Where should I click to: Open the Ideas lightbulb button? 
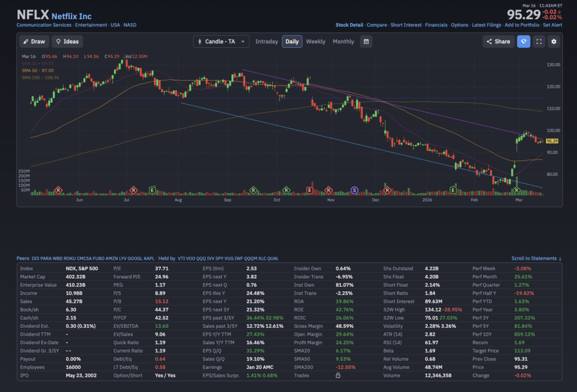pos(67,42)
